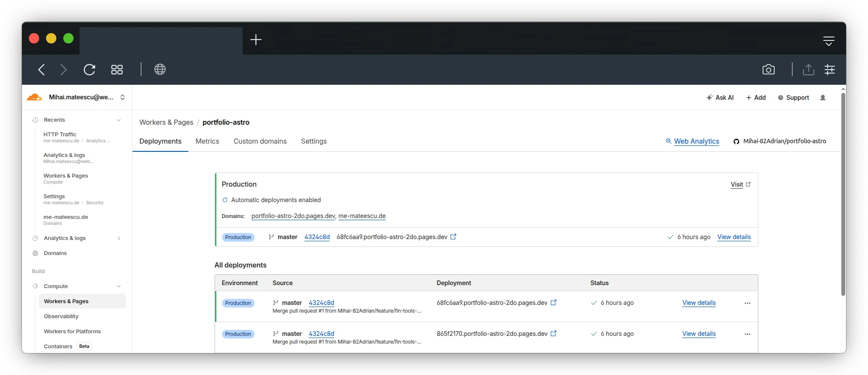The height and width of the screenshot is (375, 868).
Task: Open Settings Security recent item
Action: [x=74, y=199]
